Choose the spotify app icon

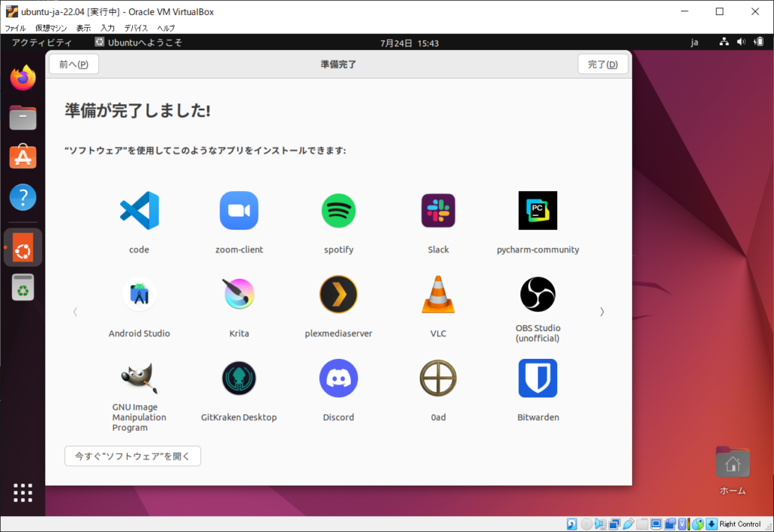339,210
